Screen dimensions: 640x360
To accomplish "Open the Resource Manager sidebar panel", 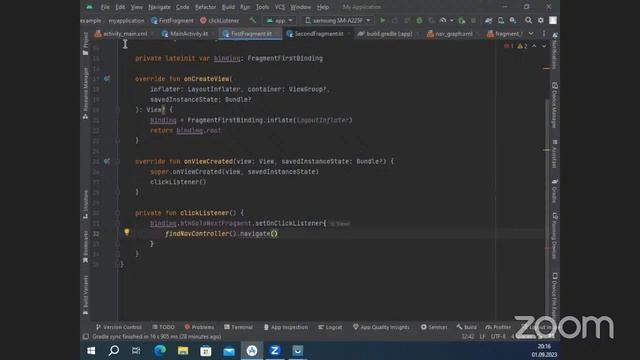I will (x=85, y=93).
